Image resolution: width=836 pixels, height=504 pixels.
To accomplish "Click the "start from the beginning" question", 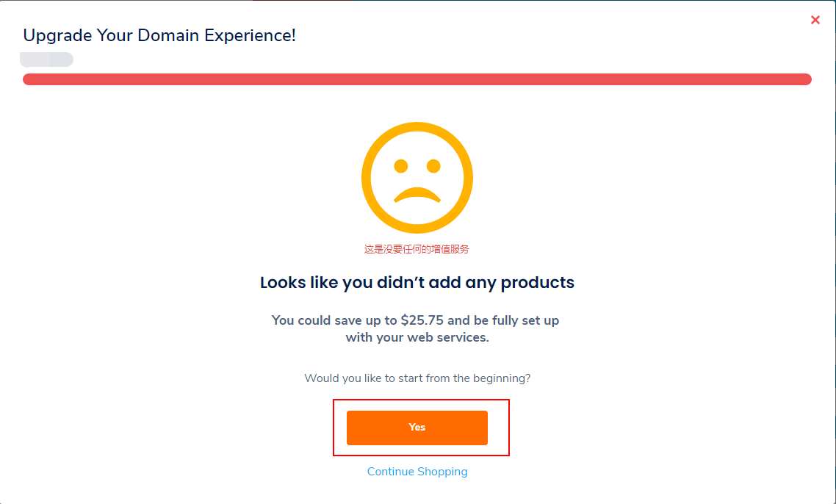I will coord(417,378).
